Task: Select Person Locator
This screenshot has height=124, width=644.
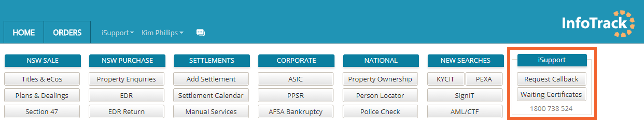Action: click(x=380, y=95)
